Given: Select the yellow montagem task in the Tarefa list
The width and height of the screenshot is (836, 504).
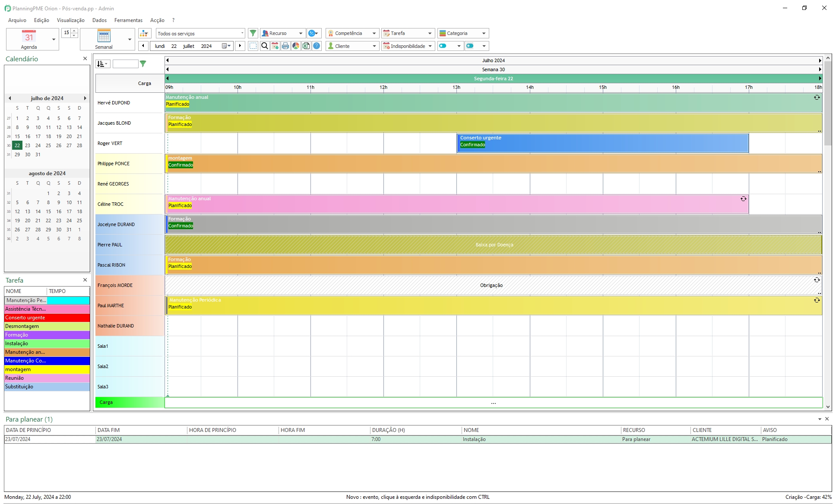Looking at the screenshot, I should 47,369.
